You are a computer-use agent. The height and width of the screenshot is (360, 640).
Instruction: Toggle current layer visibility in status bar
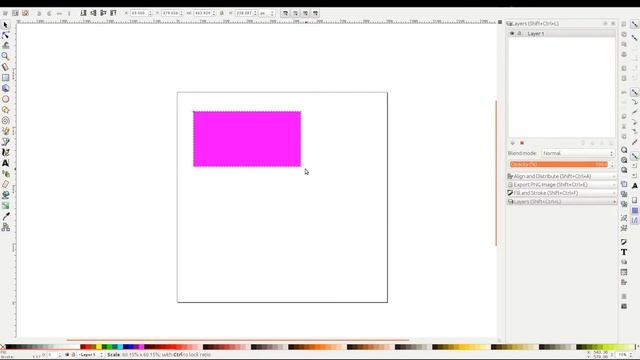point(67,355)
